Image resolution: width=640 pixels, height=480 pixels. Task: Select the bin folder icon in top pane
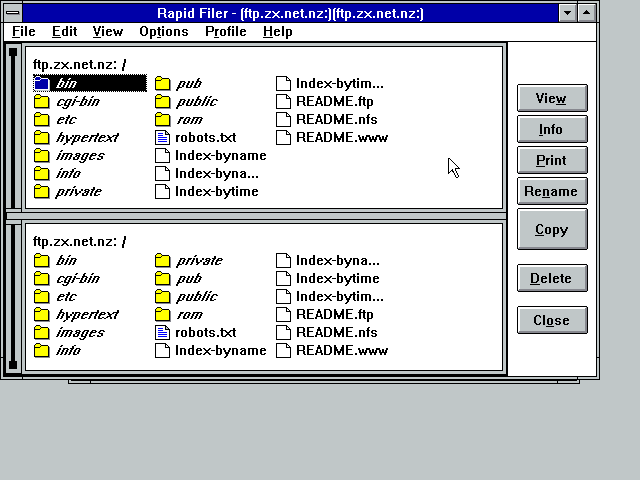point(42,84)
